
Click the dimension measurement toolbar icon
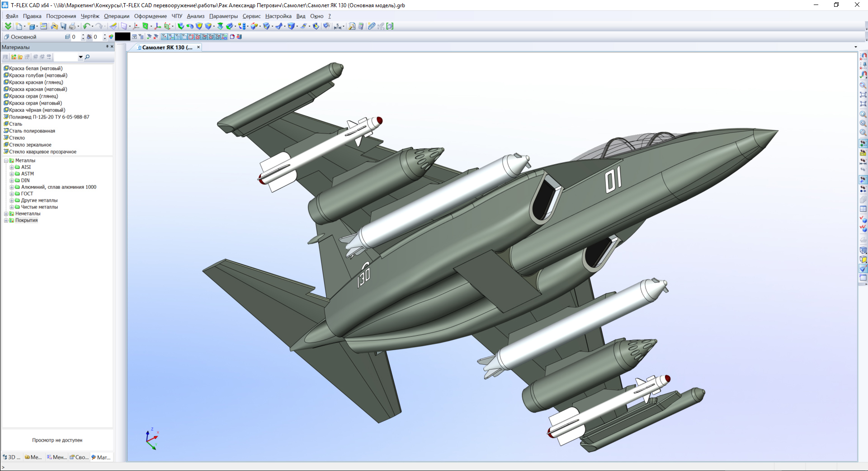coord(338,26)
